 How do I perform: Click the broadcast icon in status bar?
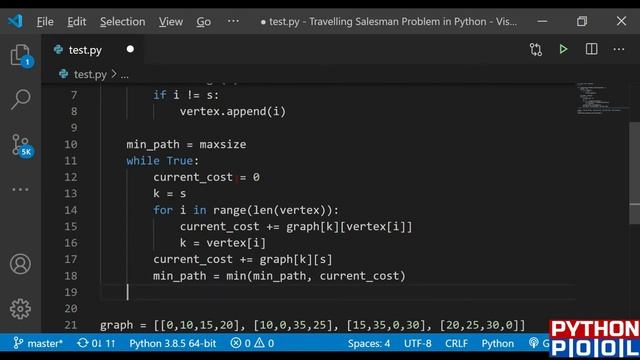[533, 343]
